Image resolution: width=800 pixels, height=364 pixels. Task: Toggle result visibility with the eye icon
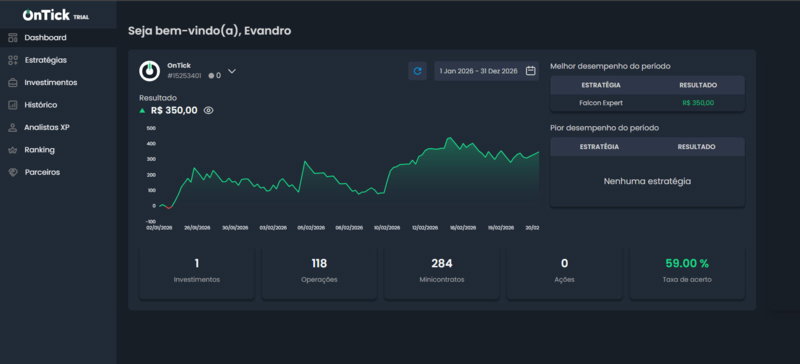pyautogui.click(x=208, y=110)
